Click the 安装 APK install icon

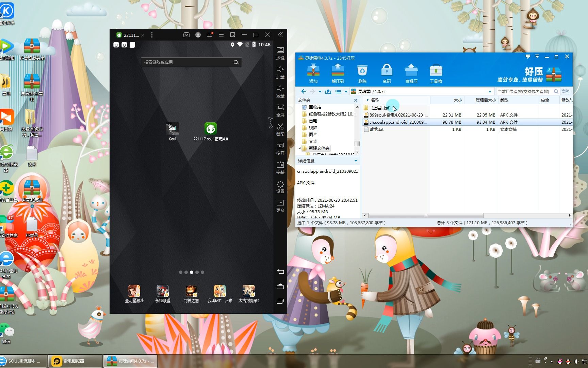click(280, 168)
